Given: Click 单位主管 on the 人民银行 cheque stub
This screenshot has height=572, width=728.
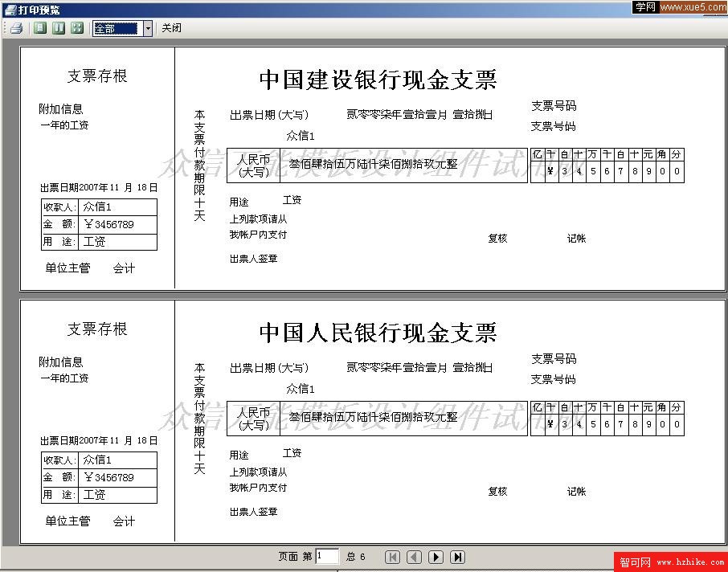Looking at the screenshot, I should click(67, 521).
